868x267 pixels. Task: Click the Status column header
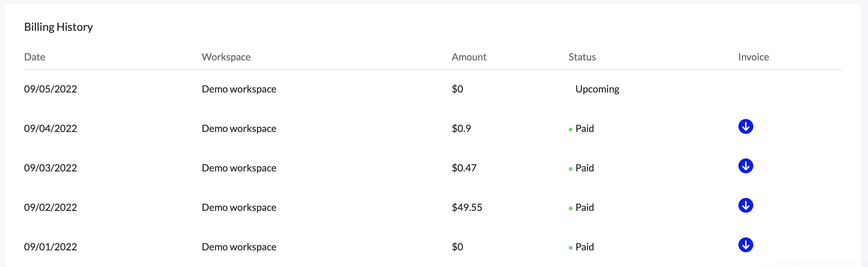582,57
